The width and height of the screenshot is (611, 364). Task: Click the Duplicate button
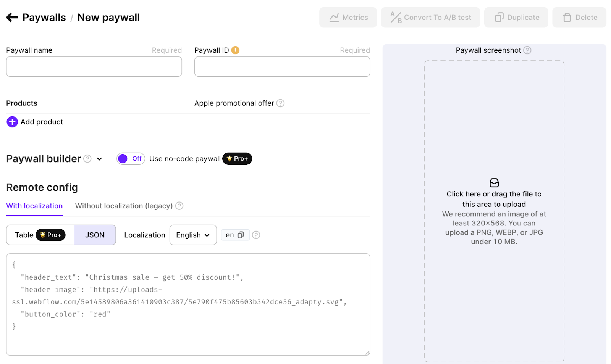(516, 18)
